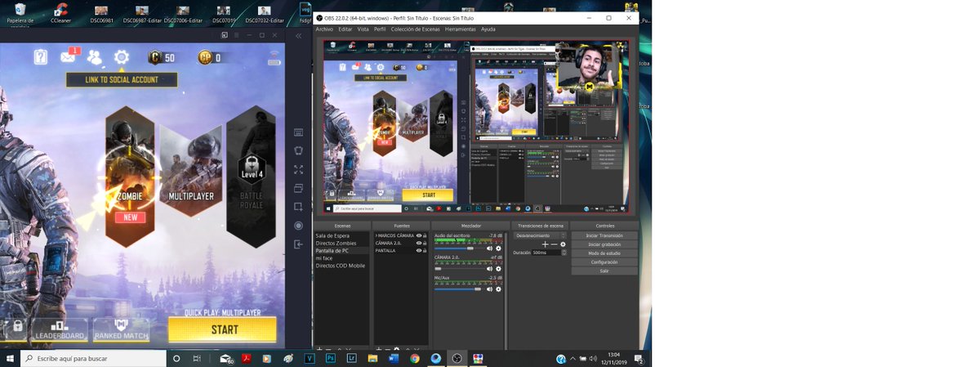Add scene transition with plus icon
980x367 pixels.
pyautogui.click(x=545, y=244)
